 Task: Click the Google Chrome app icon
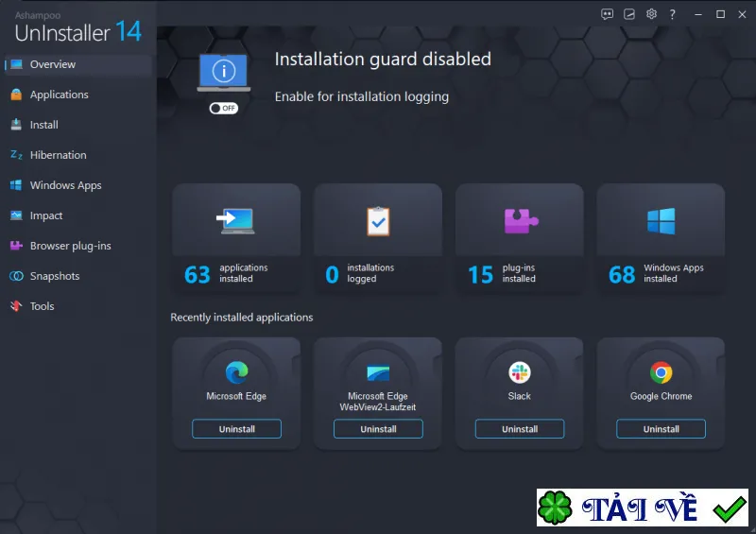click(661, 372)
